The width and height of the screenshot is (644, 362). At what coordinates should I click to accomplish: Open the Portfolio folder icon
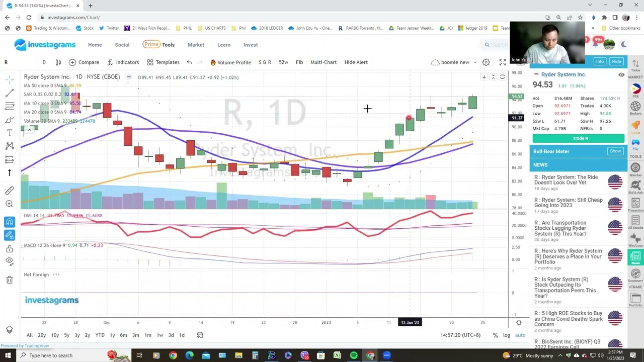tap(636, 300)
